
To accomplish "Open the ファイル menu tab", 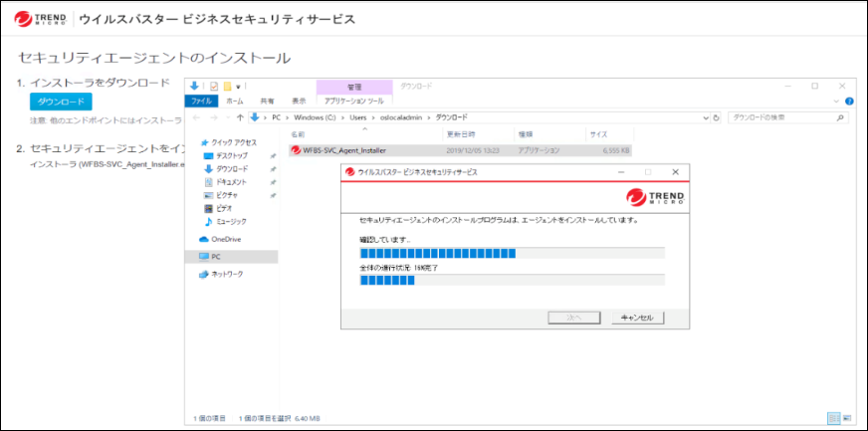I will (x=201, y=101).
